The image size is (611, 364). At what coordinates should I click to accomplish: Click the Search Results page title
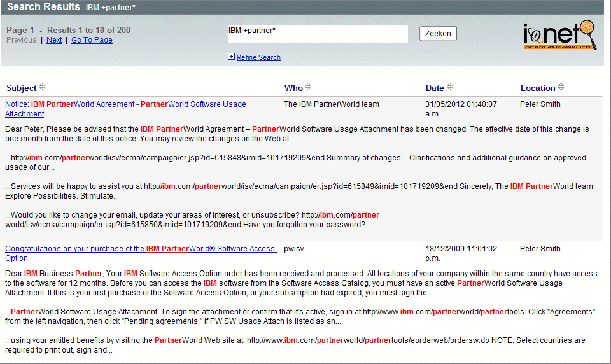coord(43,6)
